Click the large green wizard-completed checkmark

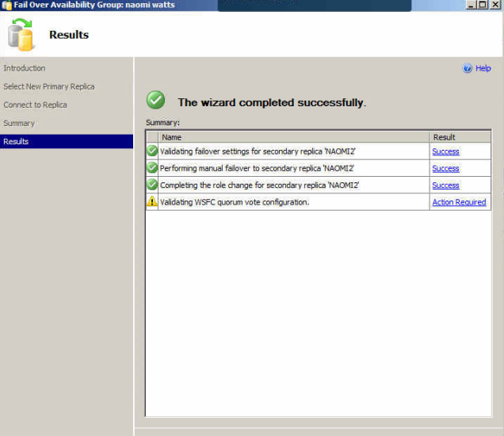click(x=156, y=100)
